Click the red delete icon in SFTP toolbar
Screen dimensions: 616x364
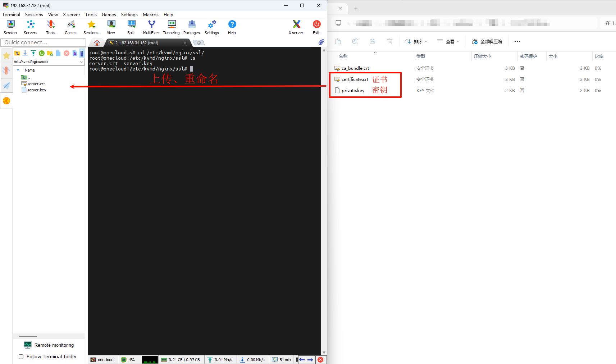pyautogui.click(x=67, y=53)
